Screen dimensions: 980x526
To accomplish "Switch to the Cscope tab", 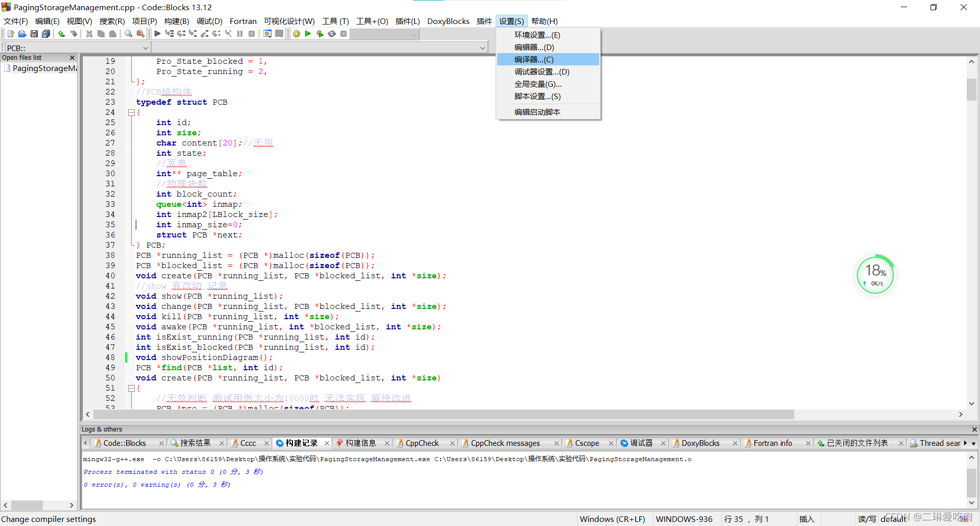I will point(587,443).
